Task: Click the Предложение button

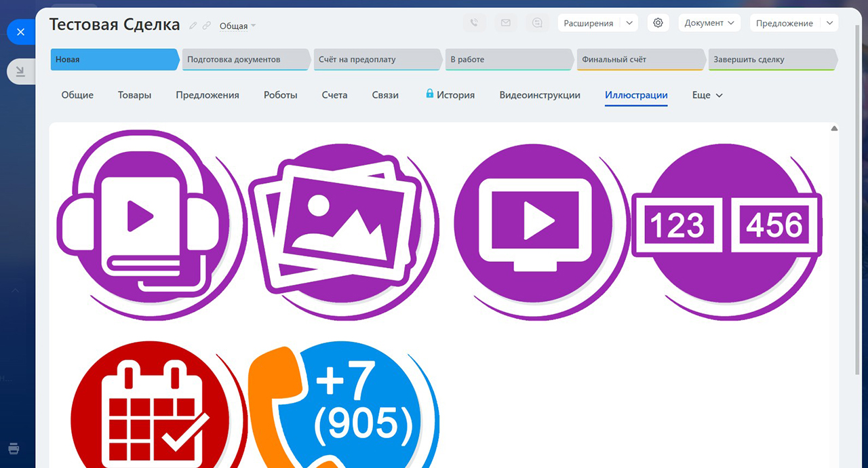Action: coord(785,23)
